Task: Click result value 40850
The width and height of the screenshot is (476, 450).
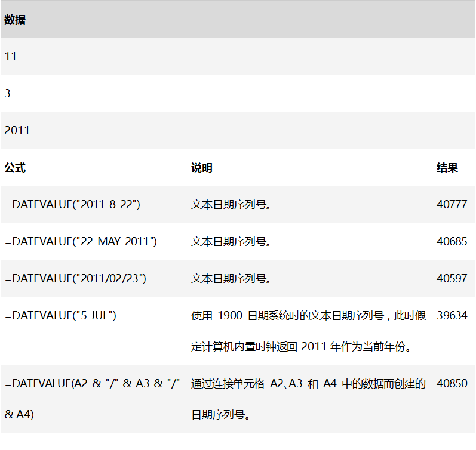Action: (x=452, y=384)
